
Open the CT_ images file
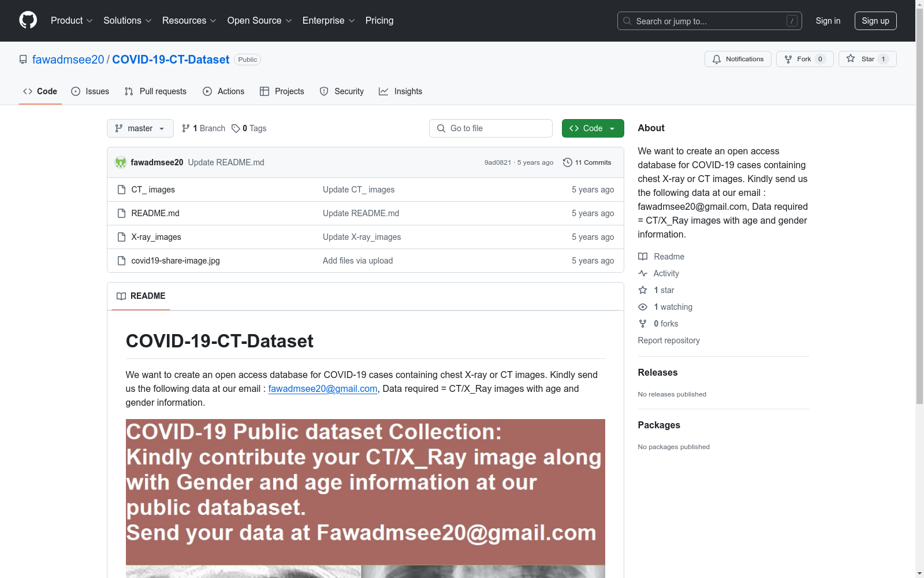click(153, 190)
